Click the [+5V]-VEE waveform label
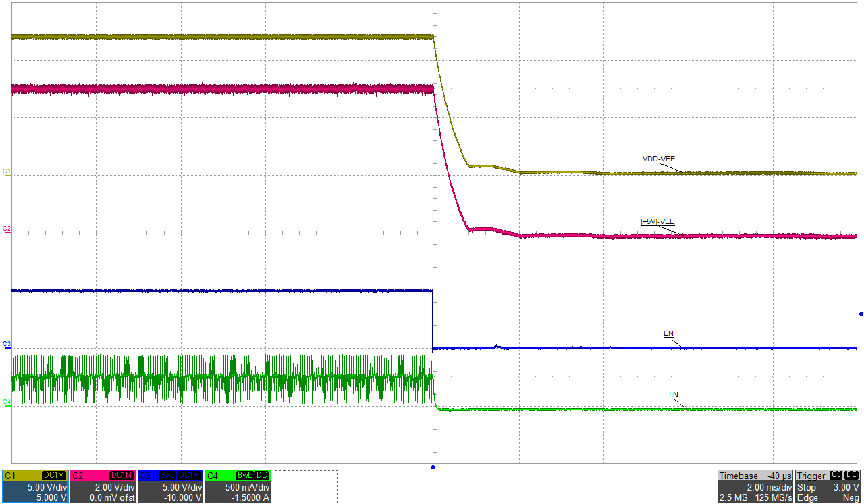Viewport: 864px width, 504px height. (x=657, y=221)
